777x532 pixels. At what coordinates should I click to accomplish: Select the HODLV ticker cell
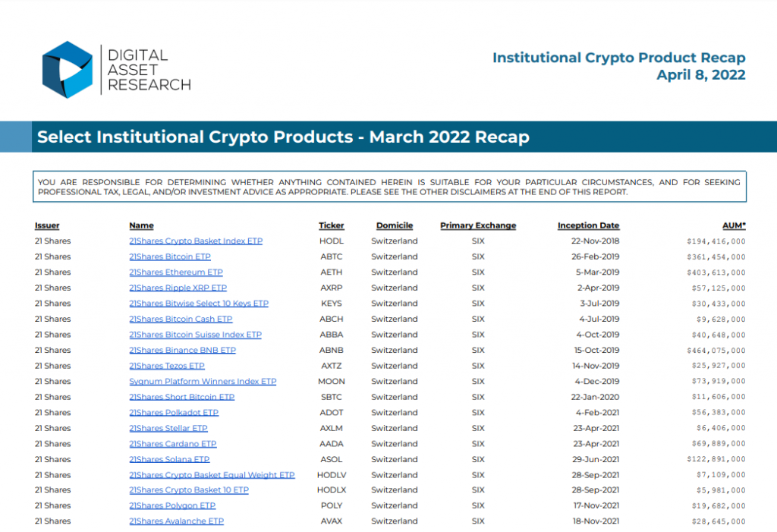pos(332,475)
